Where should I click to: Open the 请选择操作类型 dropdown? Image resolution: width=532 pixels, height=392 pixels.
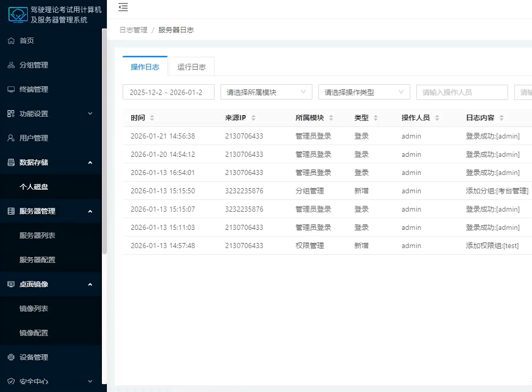[x=364, y=92]
